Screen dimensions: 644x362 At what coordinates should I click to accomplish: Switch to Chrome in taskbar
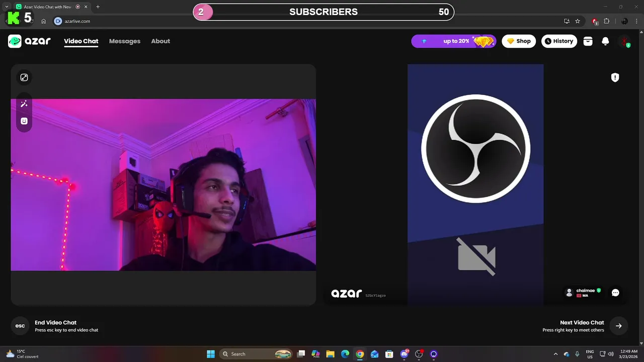coord(360,354)
